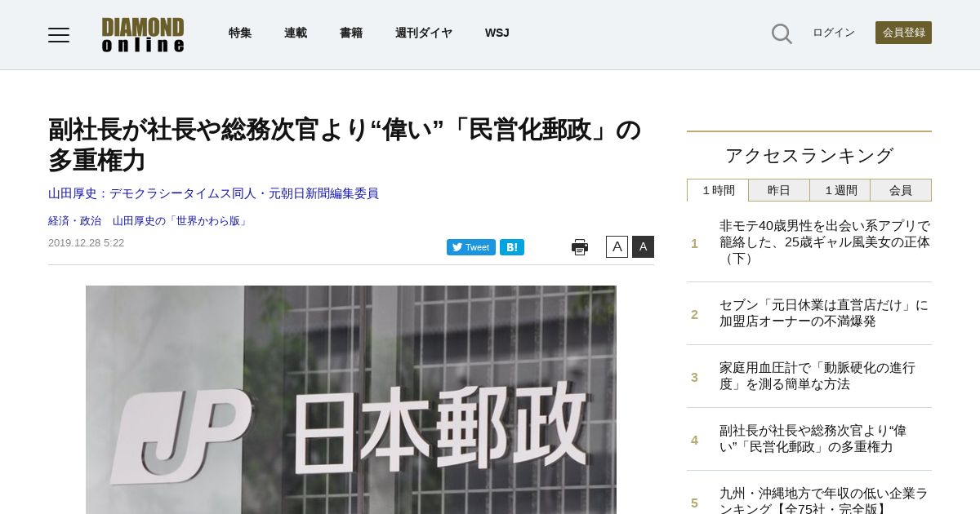Screen dimensions: 980x514
Task: Click the date 2019.12.28 5:22
Action: 87,243
